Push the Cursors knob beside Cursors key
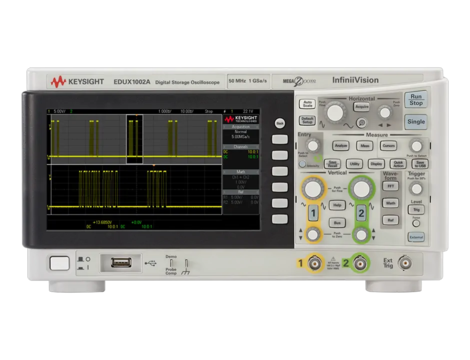Image resolution: width=470 pixels, height=360 pixels. point(416,146)
